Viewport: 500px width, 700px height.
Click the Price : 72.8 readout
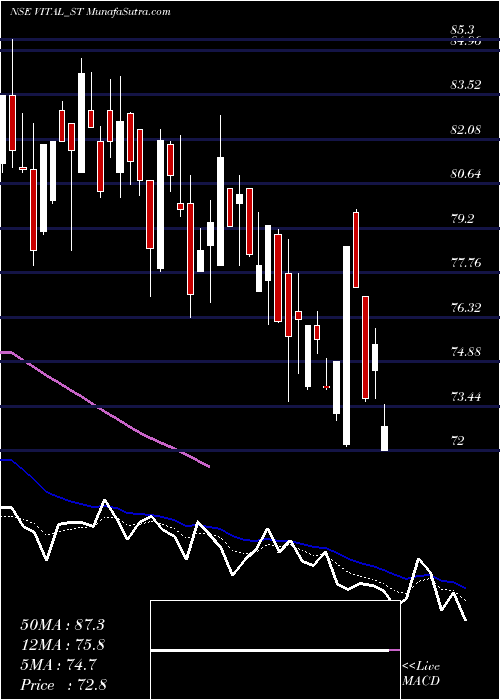(63, 685)
